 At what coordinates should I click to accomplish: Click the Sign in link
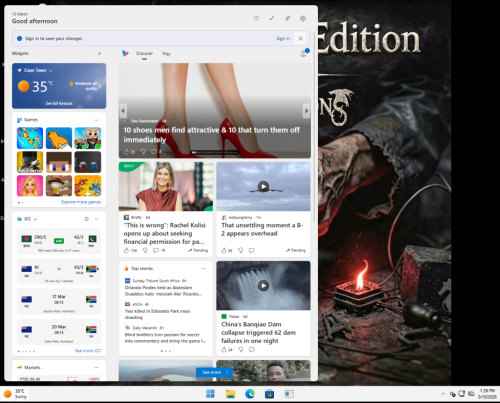tap(283, 39)
